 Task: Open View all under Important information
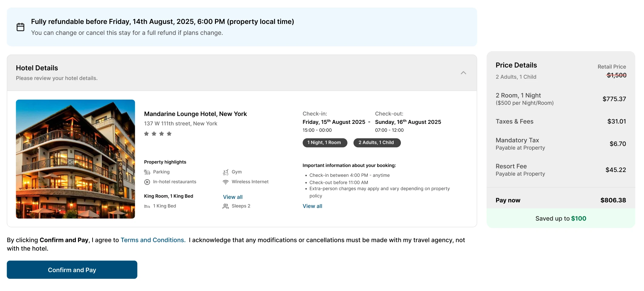click(x=312, y=206)
